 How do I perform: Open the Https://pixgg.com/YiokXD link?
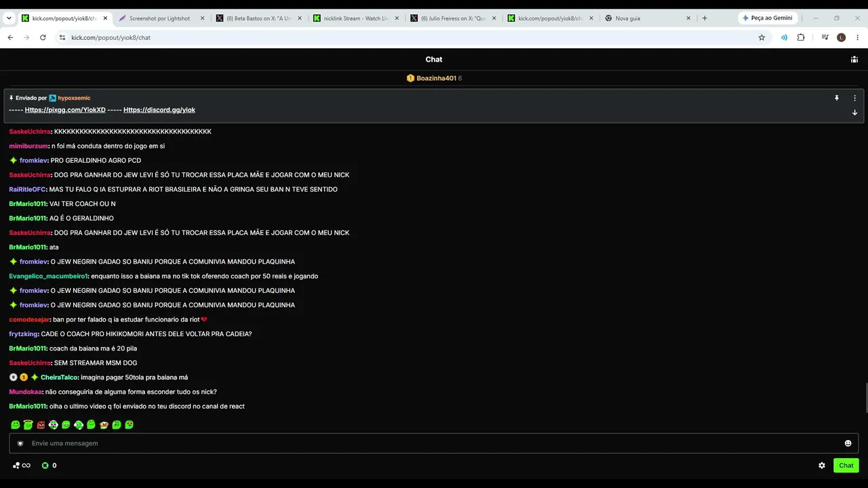coord(65,110)
